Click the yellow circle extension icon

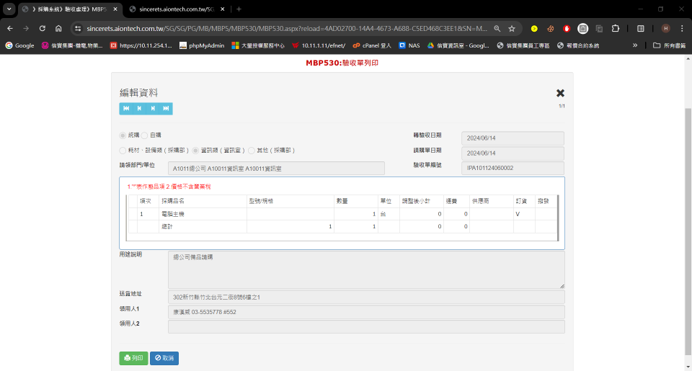pos(534,29)
